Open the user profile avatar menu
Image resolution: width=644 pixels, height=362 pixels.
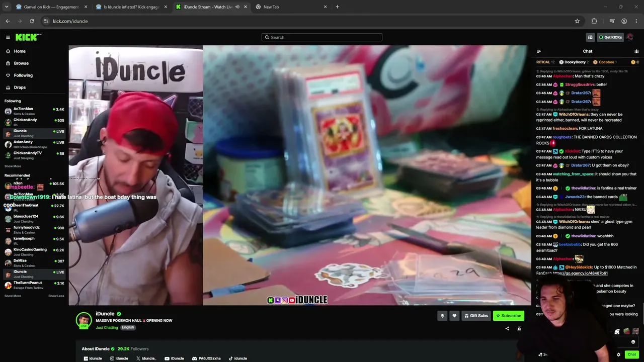tap(630, 37)
